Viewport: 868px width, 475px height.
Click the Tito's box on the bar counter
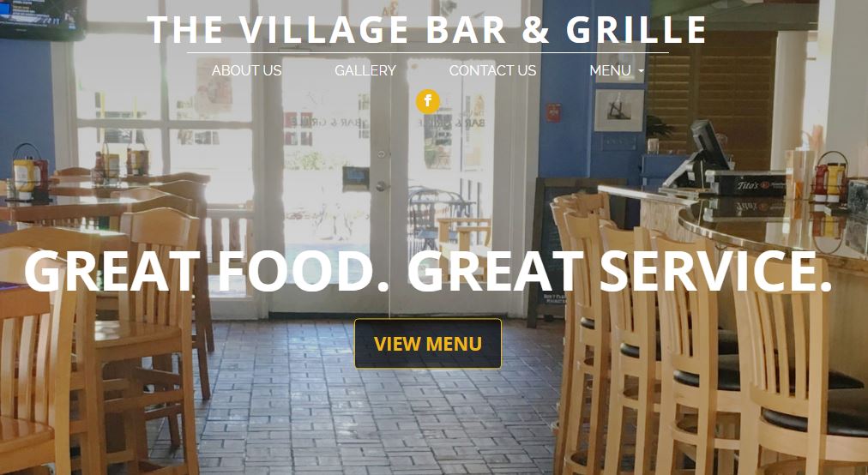tap(745, 184)
